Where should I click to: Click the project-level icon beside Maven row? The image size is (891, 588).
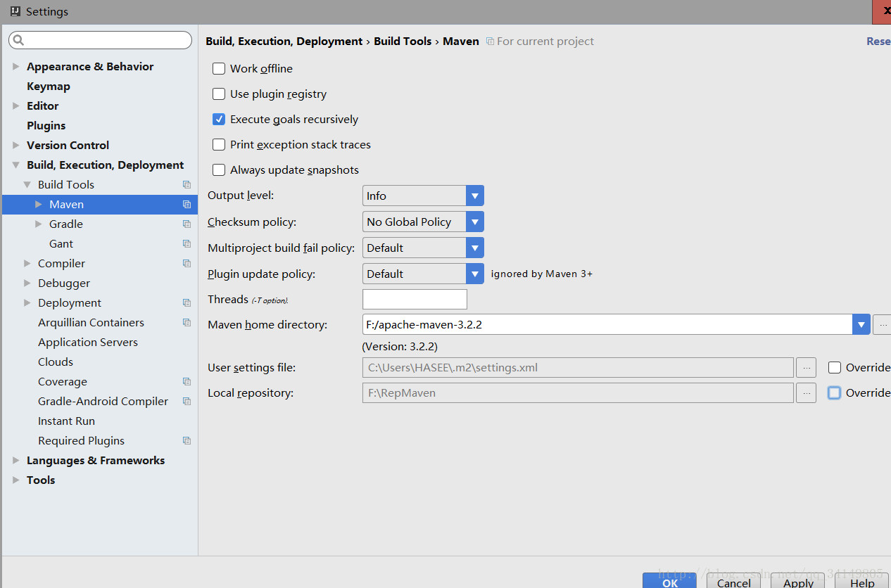tap(187, 204)
